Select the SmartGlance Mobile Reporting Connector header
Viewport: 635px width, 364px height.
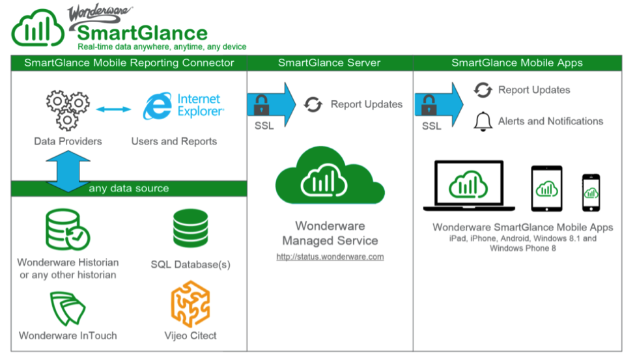pos(129,63)
